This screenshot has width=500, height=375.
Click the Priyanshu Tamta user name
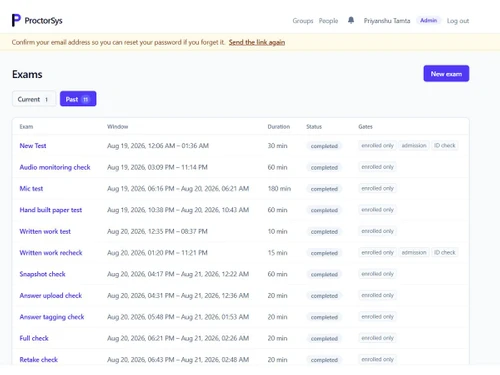tap(387, 21)
